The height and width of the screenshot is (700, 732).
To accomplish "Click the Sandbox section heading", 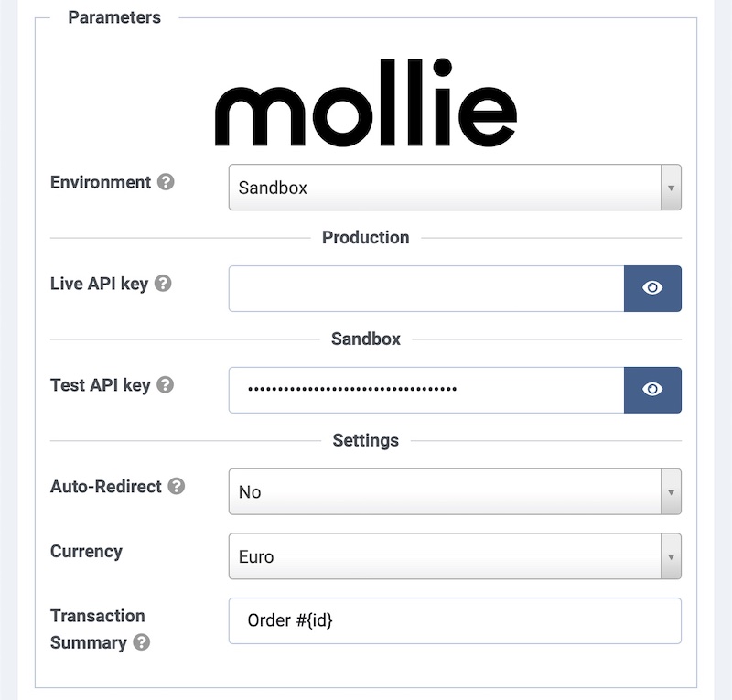I will point(366,339).
